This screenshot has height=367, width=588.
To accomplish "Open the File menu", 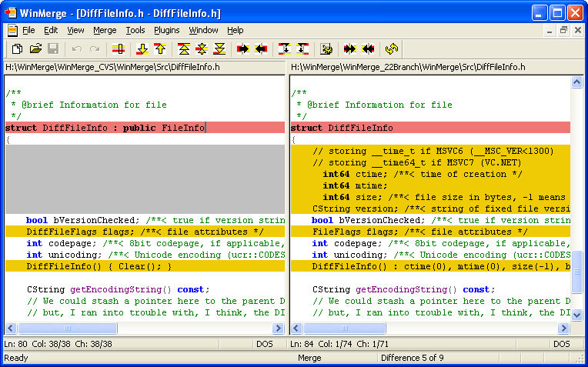I will click(28, 30).
